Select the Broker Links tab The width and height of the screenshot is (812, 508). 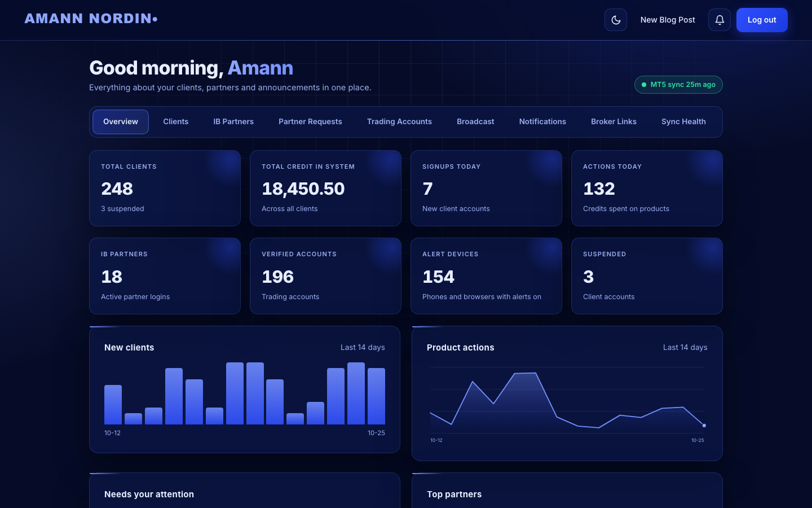[x=614, y=122]
